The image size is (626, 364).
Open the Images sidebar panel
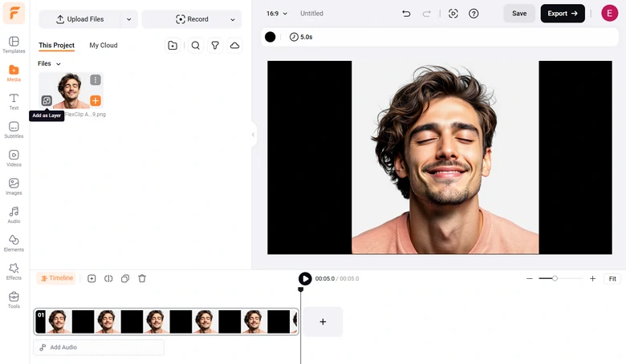tap(14, 186)
